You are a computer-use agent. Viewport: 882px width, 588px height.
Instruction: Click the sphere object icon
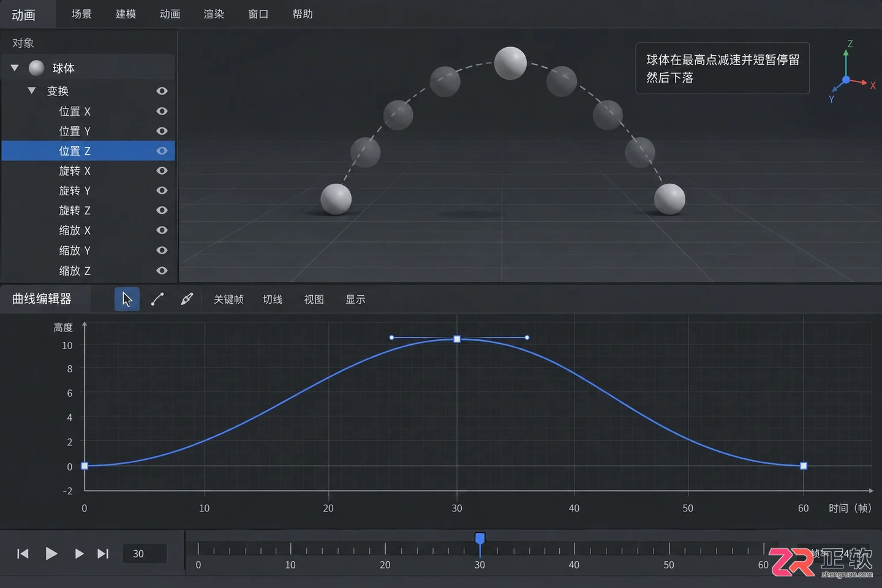36,68
